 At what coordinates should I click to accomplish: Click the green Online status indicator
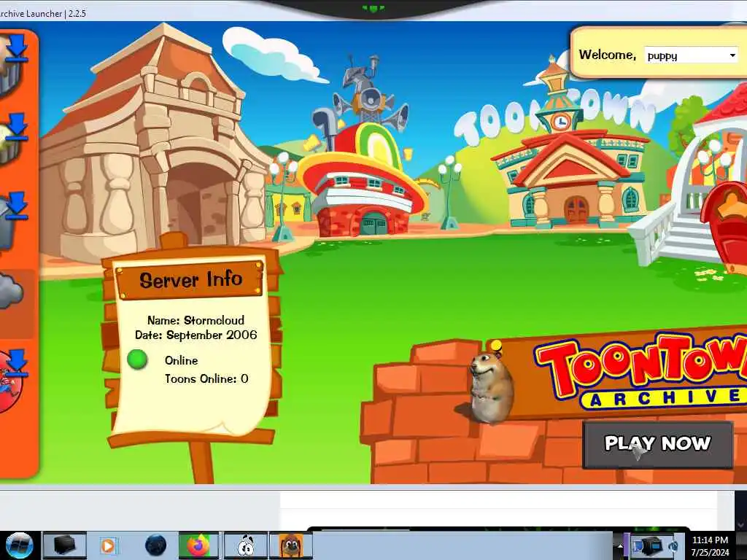(137, 359)
